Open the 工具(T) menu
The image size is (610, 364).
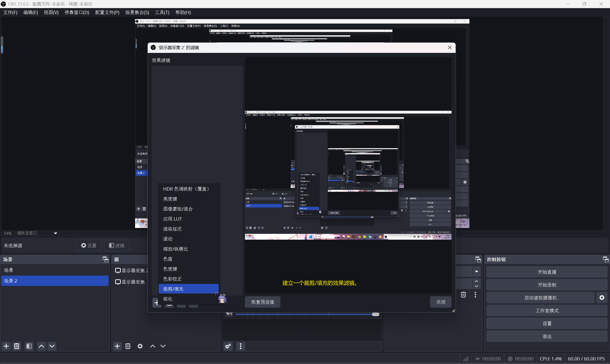coord(162,13)
